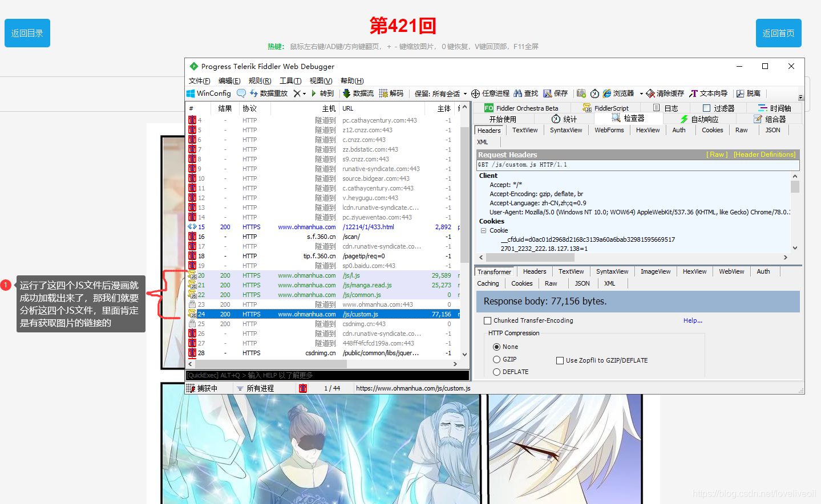Open the 保留: 所有会话 keep sessions dropdown

tap(440, 94)
